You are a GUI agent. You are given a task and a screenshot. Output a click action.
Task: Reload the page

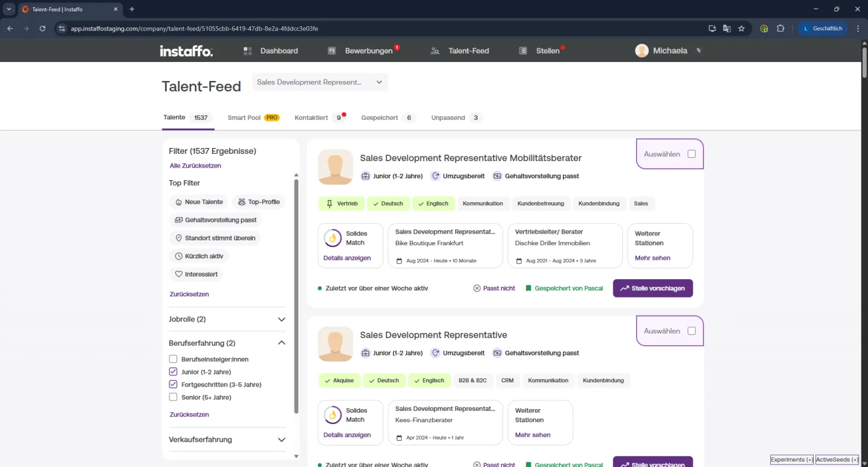click(42, 28)
